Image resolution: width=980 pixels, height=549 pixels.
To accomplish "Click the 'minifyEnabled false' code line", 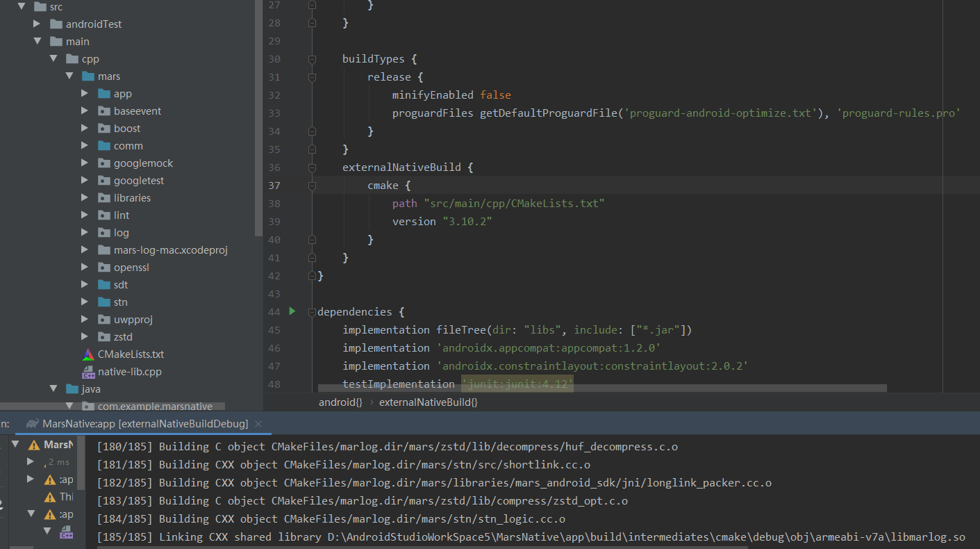I will pyautogui.click(x=451, y=95).
